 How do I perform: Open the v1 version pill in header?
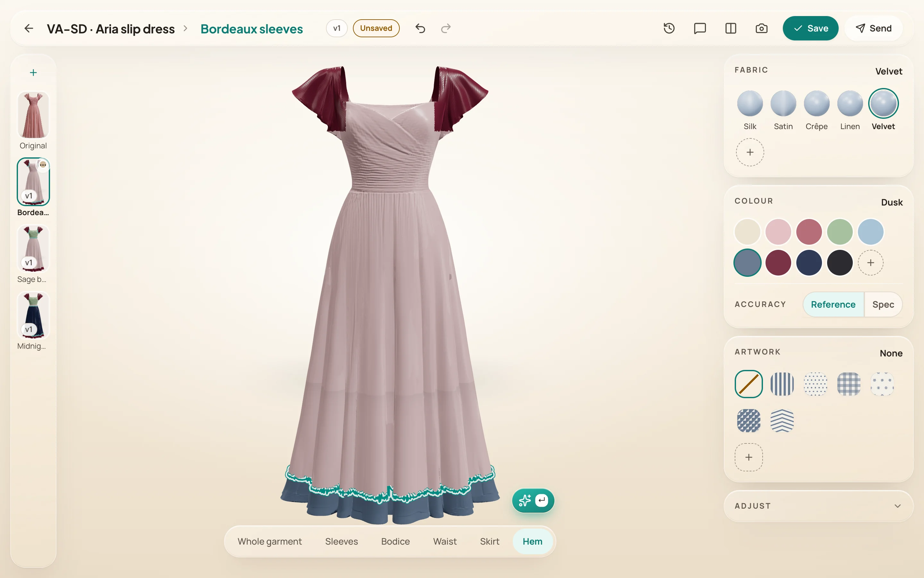[x=336, y=28]
